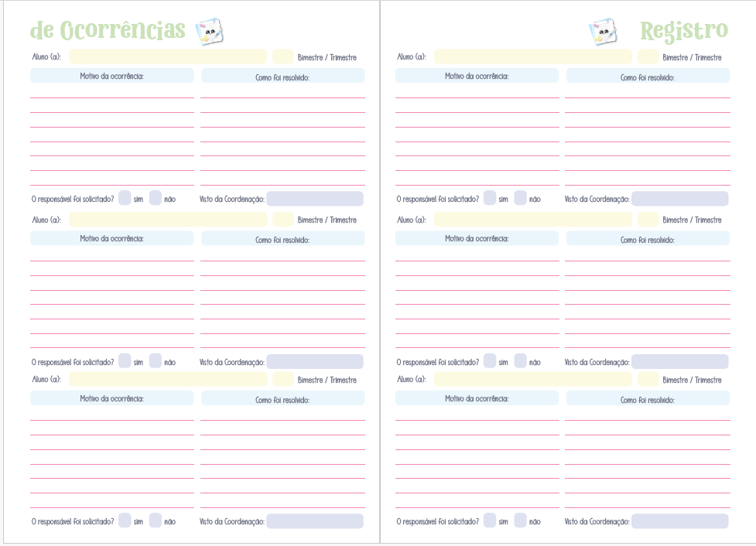Click the Aluno (a) field in third Ocorrências entry
This screenshot has width=756, height=546.
[168, 379]
